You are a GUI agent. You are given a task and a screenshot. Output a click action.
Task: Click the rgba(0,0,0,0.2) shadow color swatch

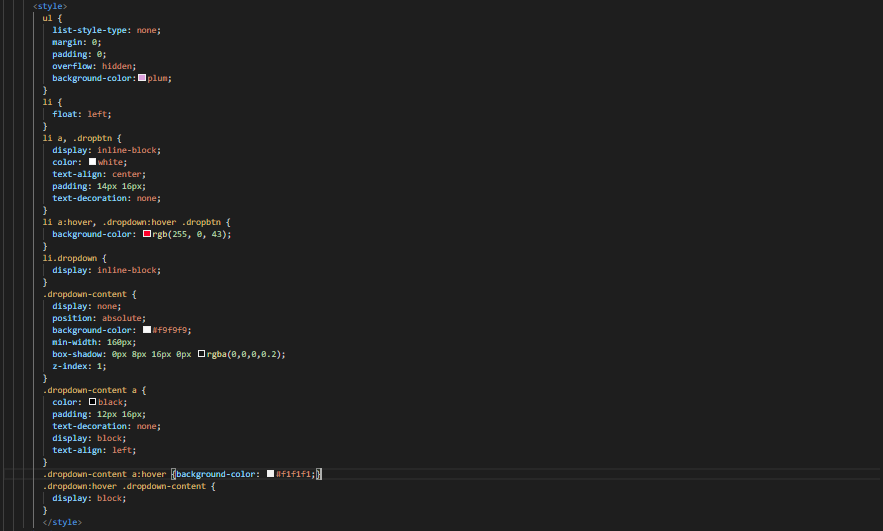click(x=202, y=354)
